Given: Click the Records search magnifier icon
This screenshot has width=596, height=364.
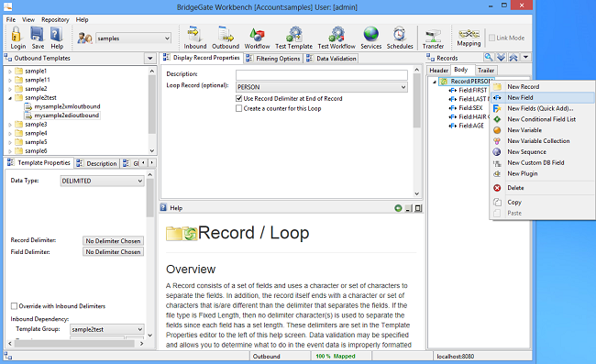Looking at the screenshot, I should tap(489, 58).
